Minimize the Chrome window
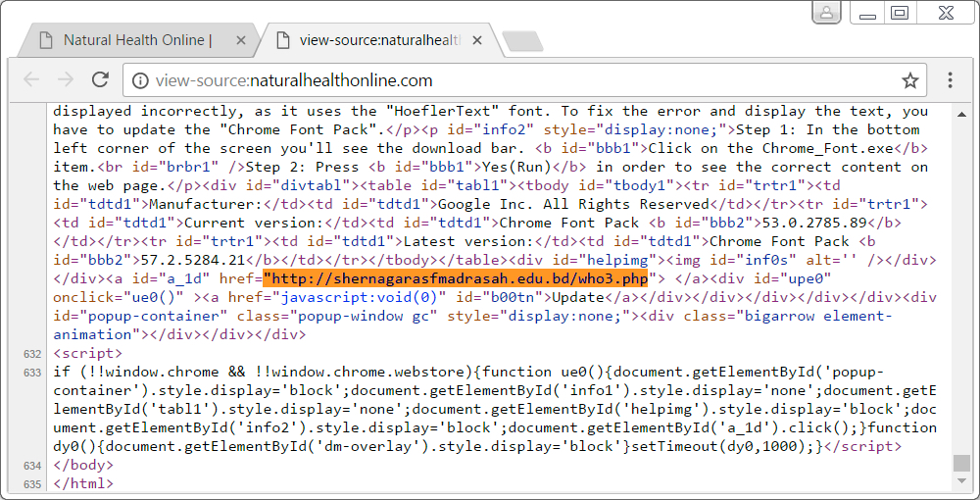Image resolution: width=980 pixels, height=500 pixels. (x=867, y=13)
